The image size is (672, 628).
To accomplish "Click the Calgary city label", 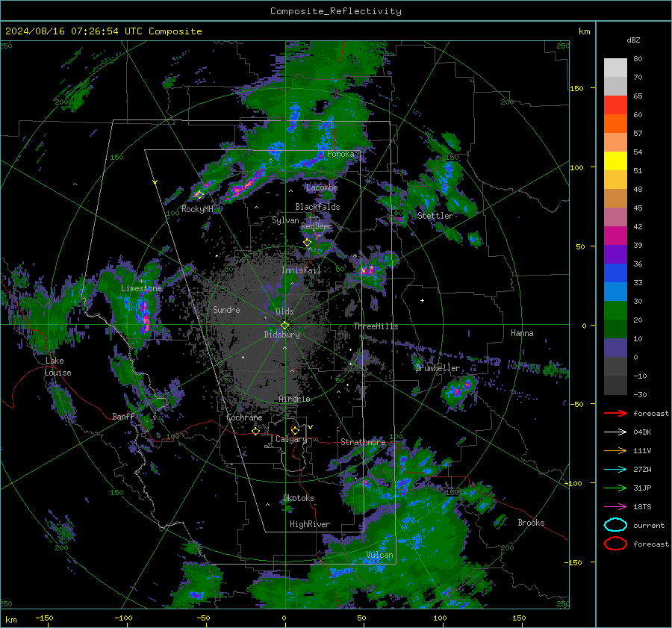I will pyautogui.click(x=291, y=439).
